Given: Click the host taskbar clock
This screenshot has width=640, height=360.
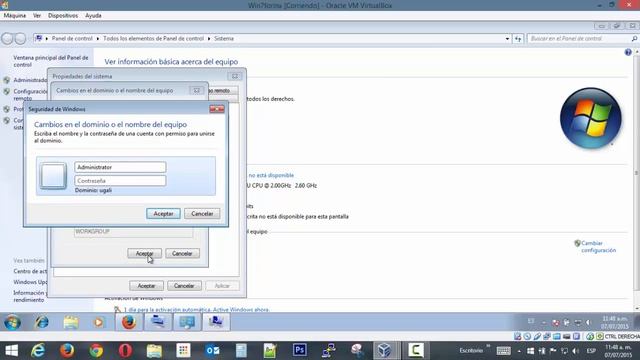Looking at the screenshot, I should click(x=618, y=351).
